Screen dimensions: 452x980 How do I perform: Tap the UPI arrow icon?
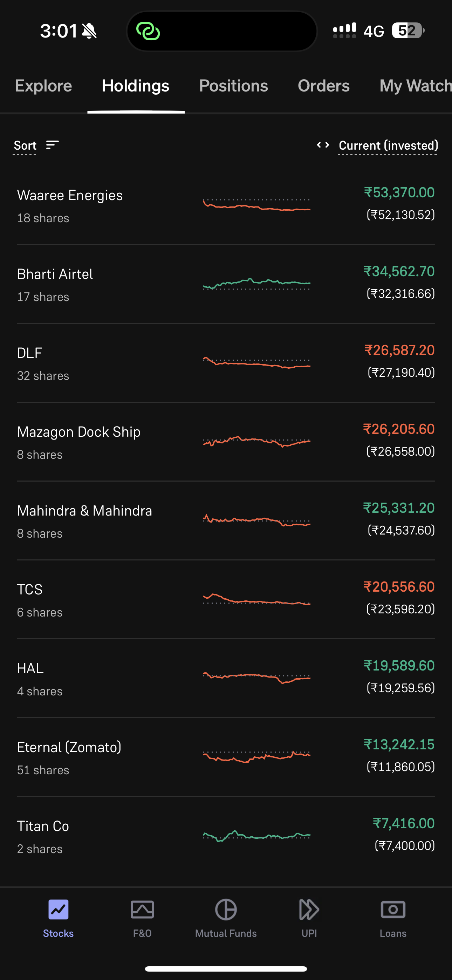coord(309,910)
